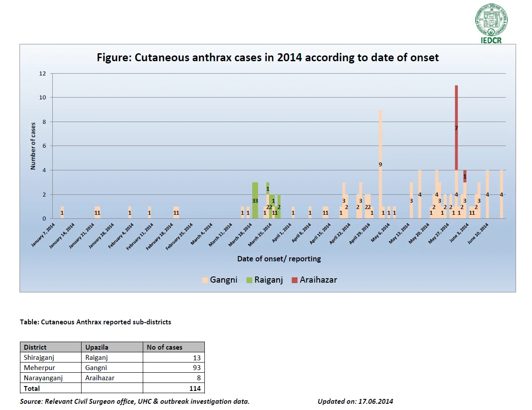Click the Araihazar label in the chart legend
Viewport: 532px width, 410px height.
(x=318, y=280)
